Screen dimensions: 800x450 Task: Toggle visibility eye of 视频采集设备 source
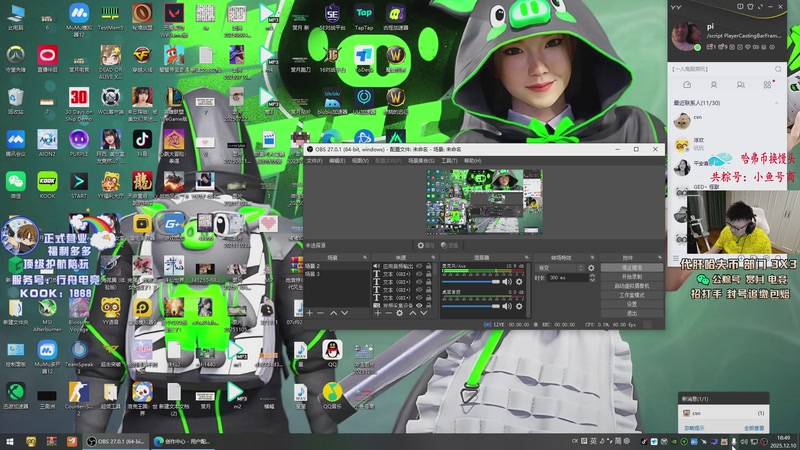[419, 305]
